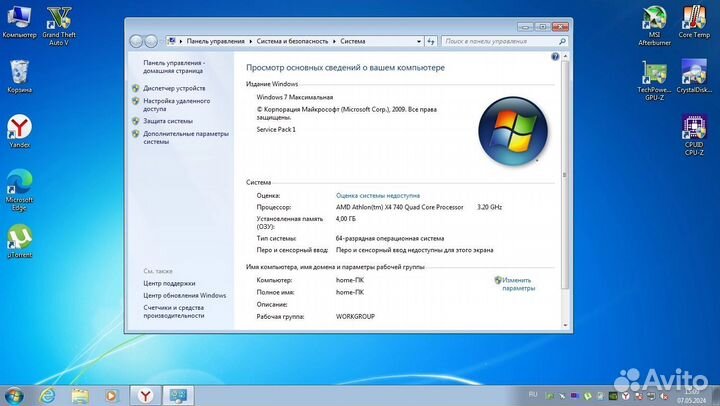Screen dimensions: 720x406
Task: Open Центр поддержки link
Action: click(x=169, y=283)
